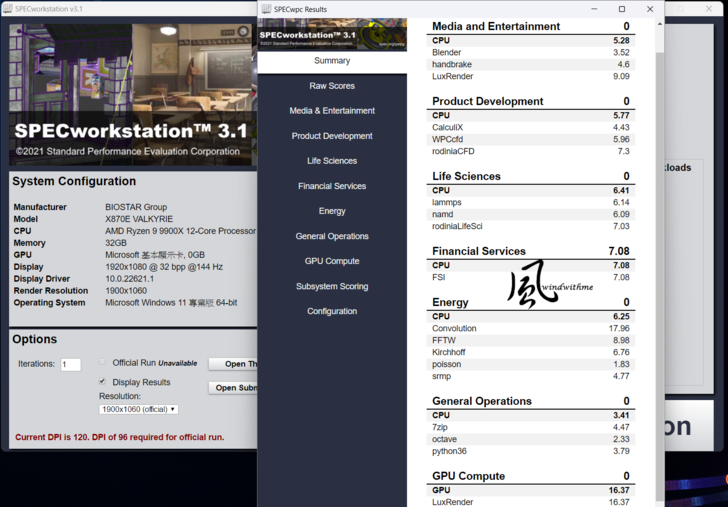Open the Configuration sidebar item
The height and width of the screenshot is (507, 728).
point(332,312)
